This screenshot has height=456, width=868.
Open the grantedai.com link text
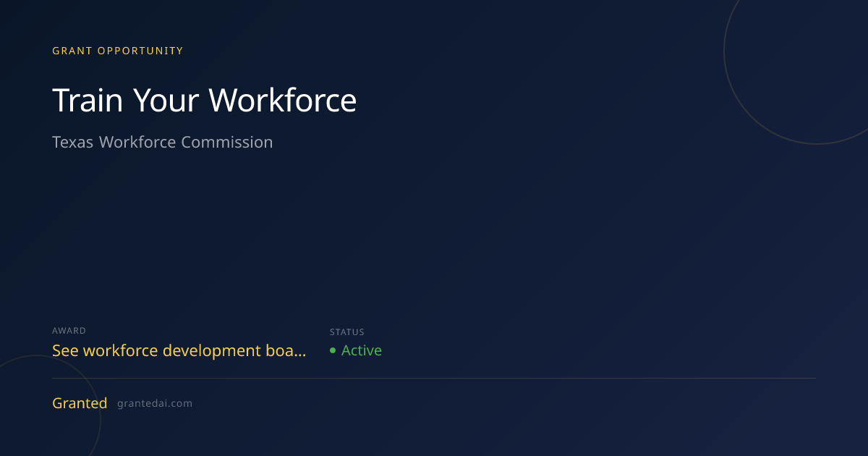[x=155, y=404]
